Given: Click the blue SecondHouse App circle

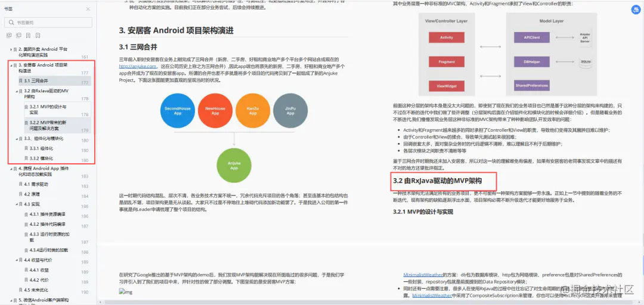Looking at the screenshot, I should point(178,111).
